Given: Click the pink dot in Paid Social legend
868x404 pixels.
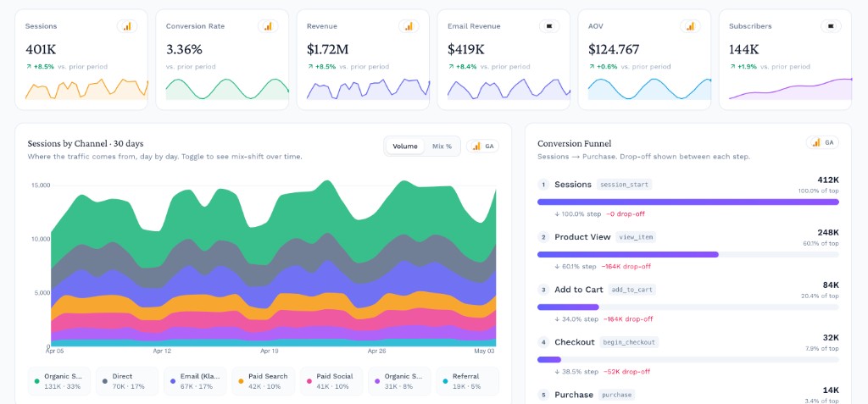Looking at the screenshot, I should coord(309,381).
